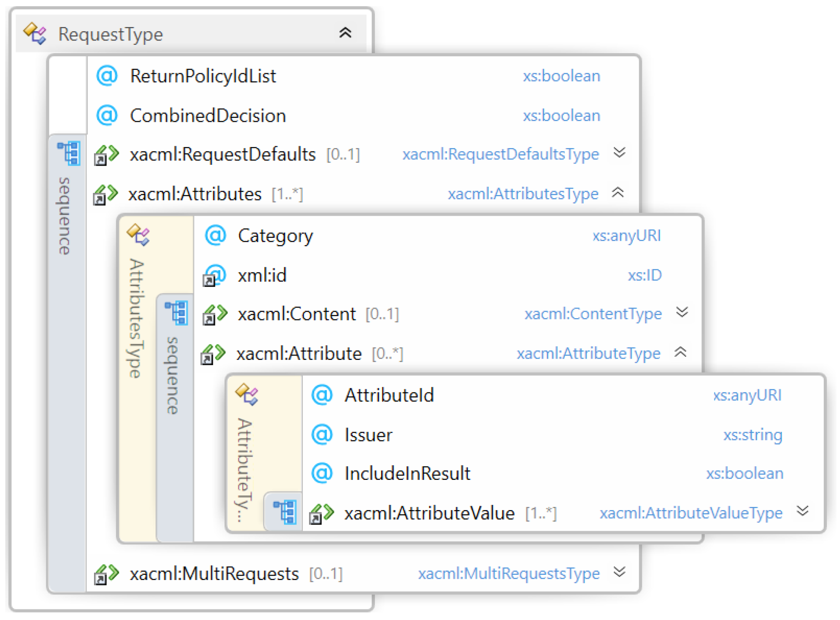Click the AttributeType complex type icon
Viewport: 840px width, 620px height.
247,394
